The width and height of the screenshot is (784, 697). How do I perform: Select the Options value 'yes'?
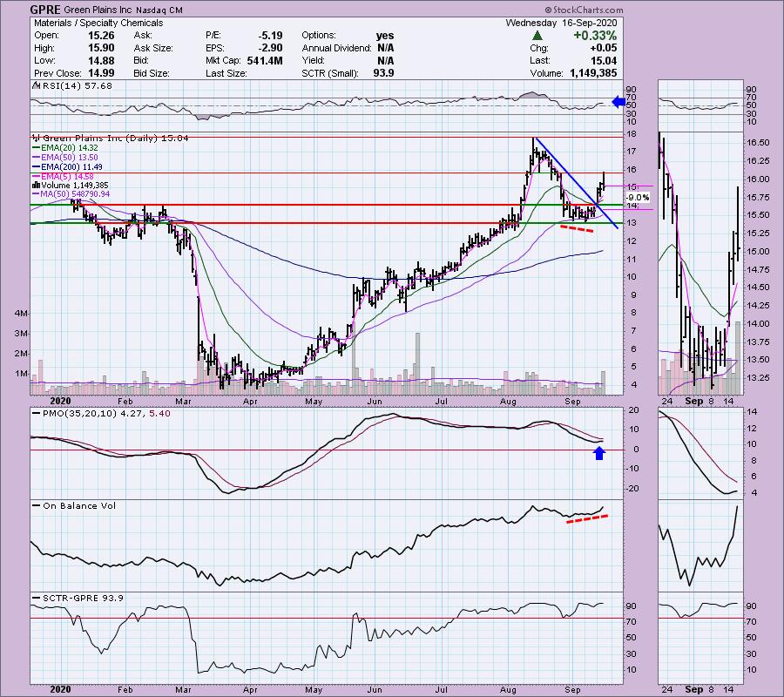click(385, 36)
